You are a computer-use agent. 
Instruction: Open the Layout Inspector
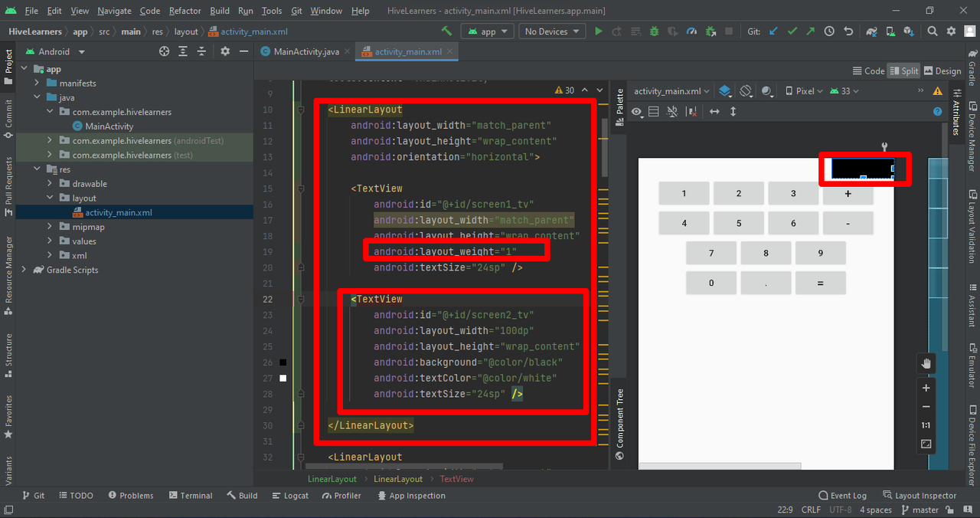pos(920,496)
